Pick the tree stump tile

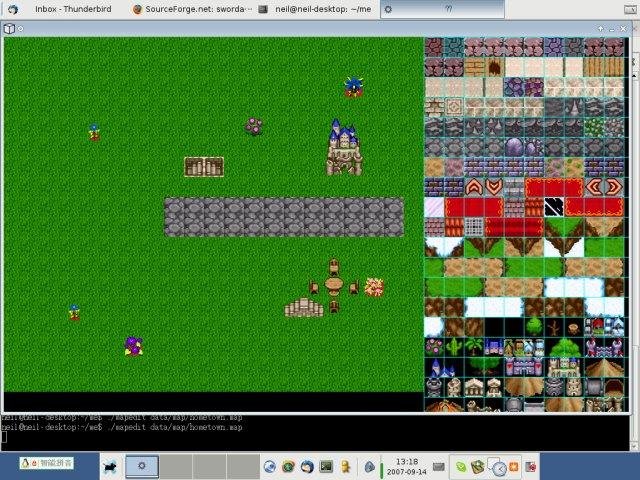(574, 327)
